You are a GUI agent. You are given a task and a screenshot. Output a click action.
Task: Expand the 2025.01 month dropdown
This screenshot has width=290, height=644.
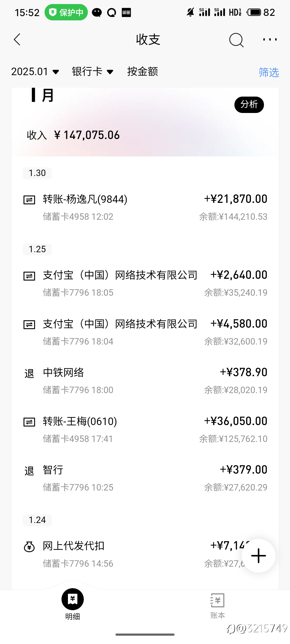35,72
